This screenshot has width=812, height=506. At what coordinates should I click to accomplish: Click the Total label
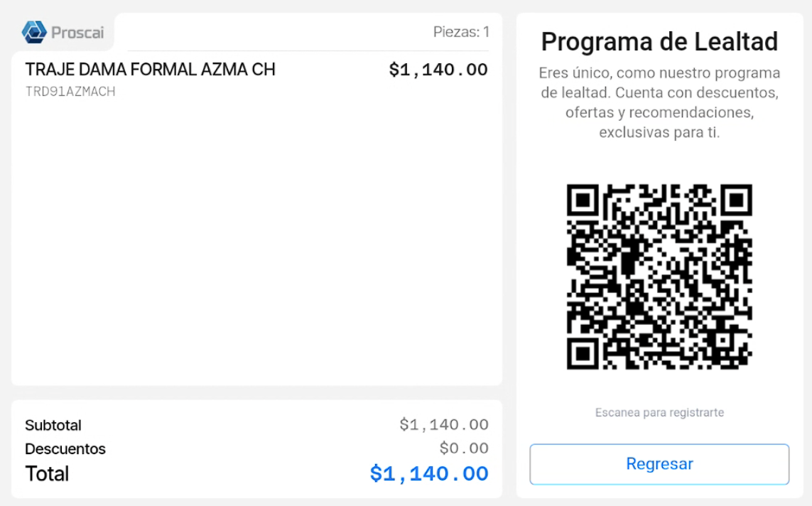(47, 473)
